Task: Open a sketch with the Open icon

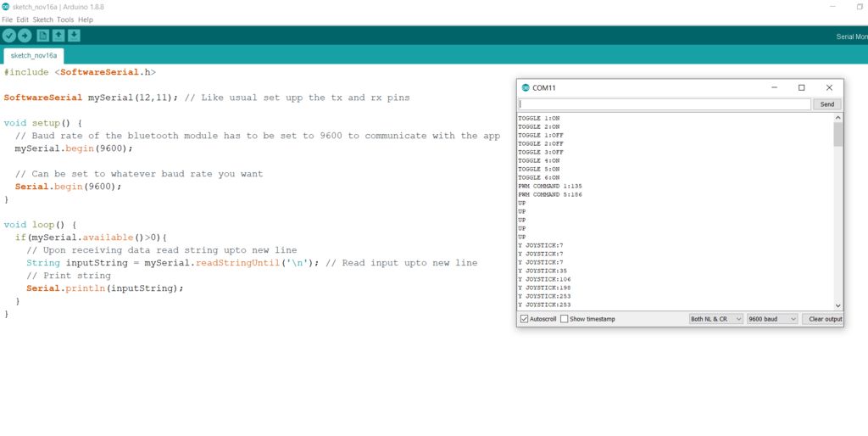Action: click(58, 36)
